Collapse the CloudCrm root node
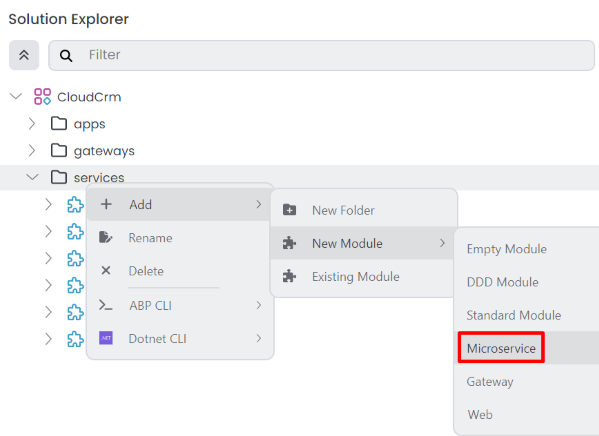Viewport: 599px width, 436px height. (16, 96)
